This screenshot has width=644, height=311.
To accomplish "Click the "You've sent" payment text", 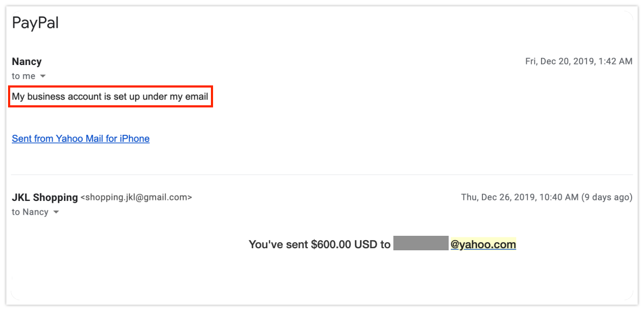I will (x=278, y=244).
